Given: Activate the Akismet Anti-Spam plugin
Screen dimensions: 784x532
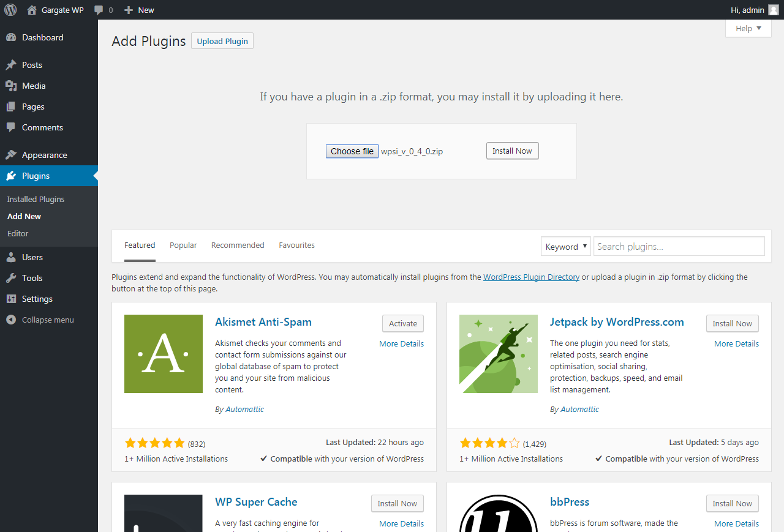Looking at the screenshot, I should (403, 323).
